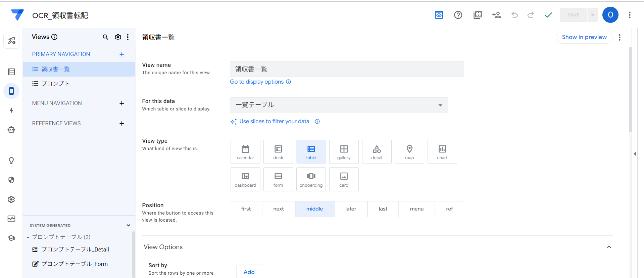Open the Automation bot icon in sidebar
This screenshot has height=278, width=644.
point(11,130)
